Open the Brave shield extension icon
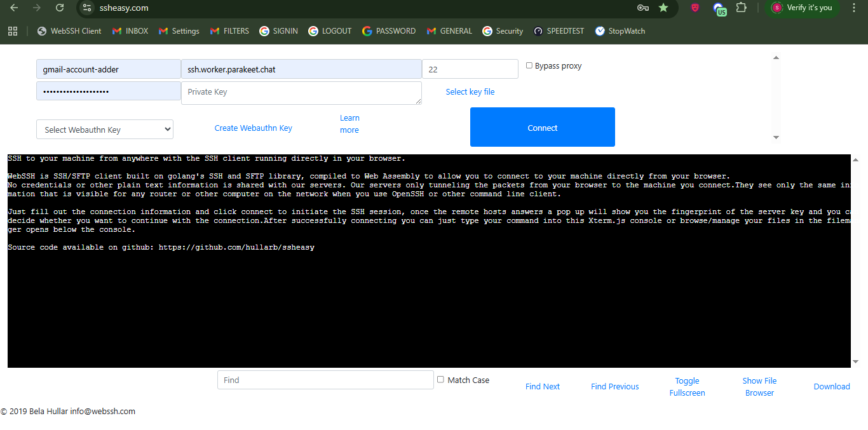Screen dimensions: 868x430 (x=695, y=8)
